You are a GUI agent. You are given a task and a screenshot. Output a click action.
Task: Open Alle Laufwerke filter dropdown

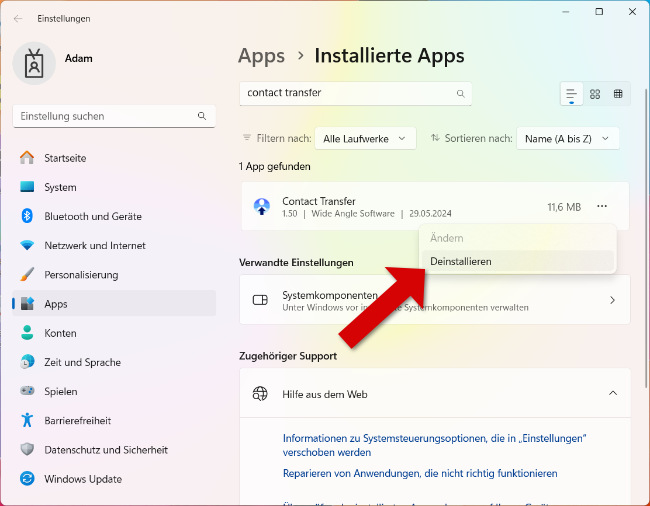point(365,138)
